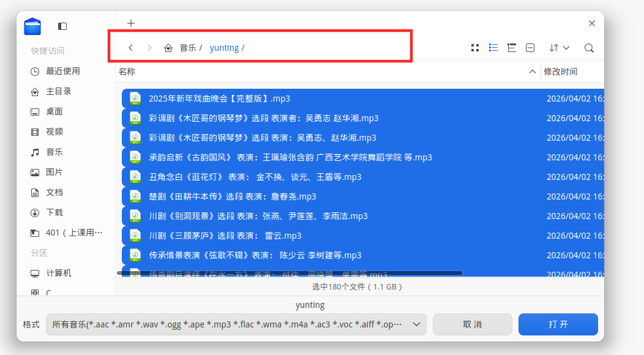Screen dimensions: 644x355
Task: Click the yunting breadcrumb segment
Action: [224, 48]
